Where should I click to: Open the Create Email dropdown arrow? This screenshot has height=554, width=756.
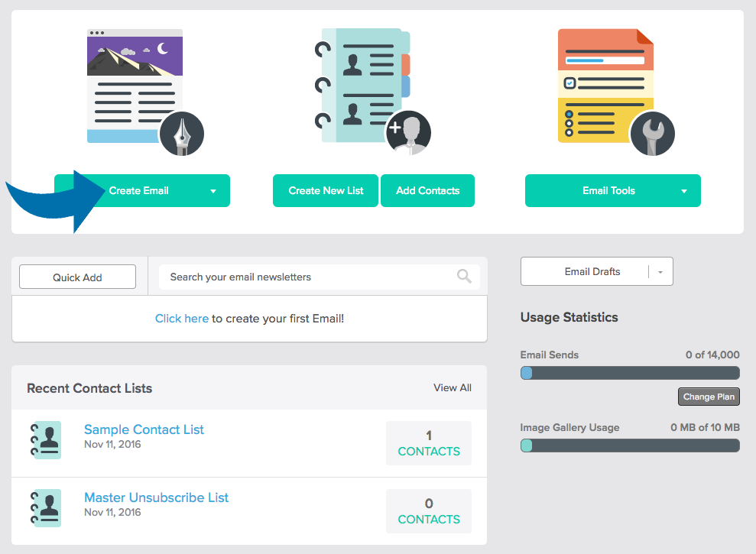coord(215,190)
